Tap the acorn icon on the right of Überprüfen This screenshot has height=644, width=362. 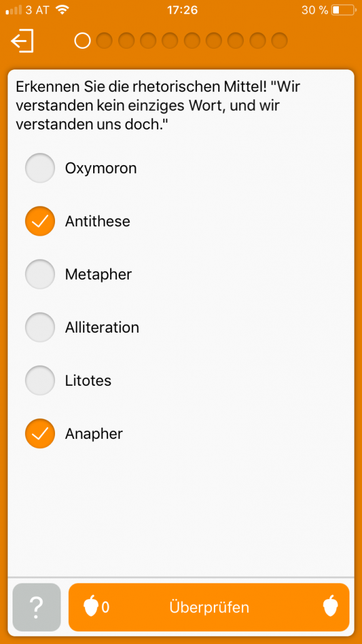click(329, 607)
